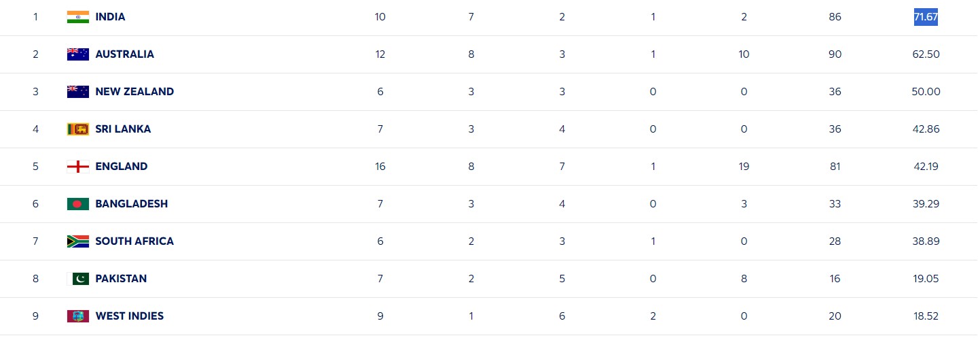
Task: Click the Sri Lanka flag icon
Action: coord(78,129)
